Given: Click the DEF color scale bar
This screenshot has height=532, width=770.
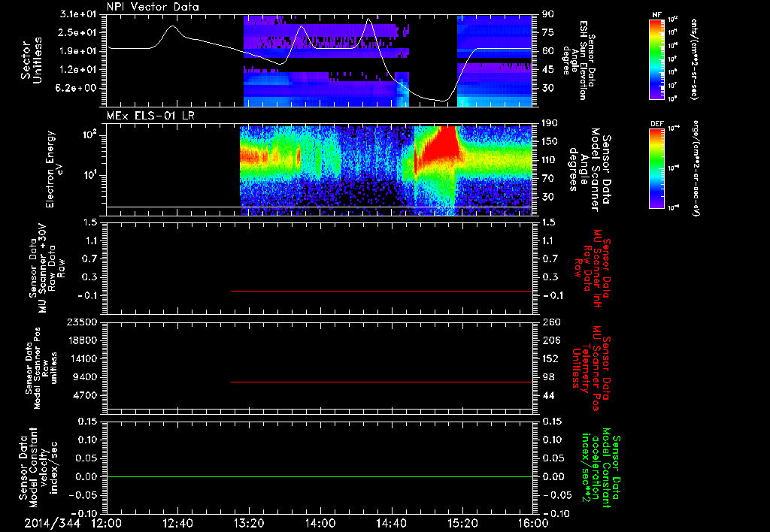Looking at the screenshot, I should click(657, 168).
